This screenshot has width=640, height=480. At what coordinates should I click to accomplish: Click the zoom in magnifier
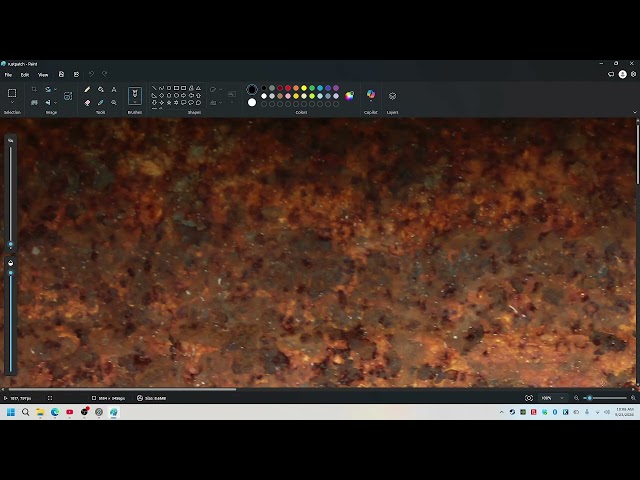point(633,398)
